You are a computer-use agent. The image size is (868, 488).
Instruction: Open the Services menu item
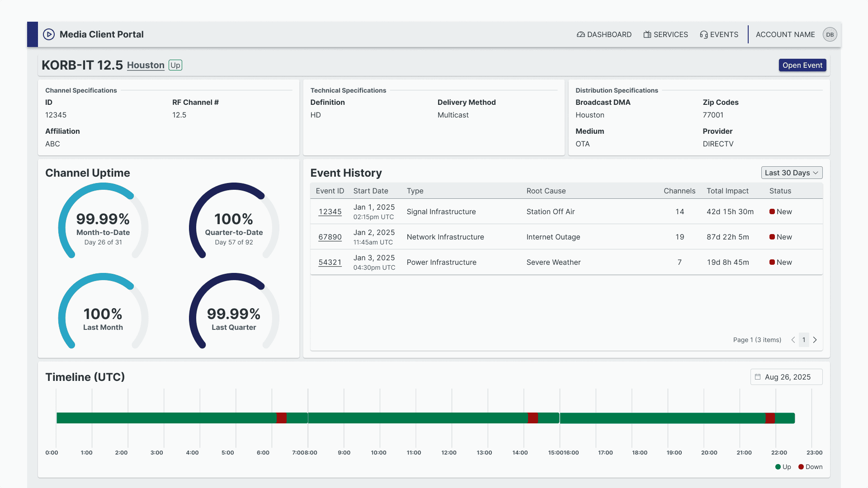[665, 34]
